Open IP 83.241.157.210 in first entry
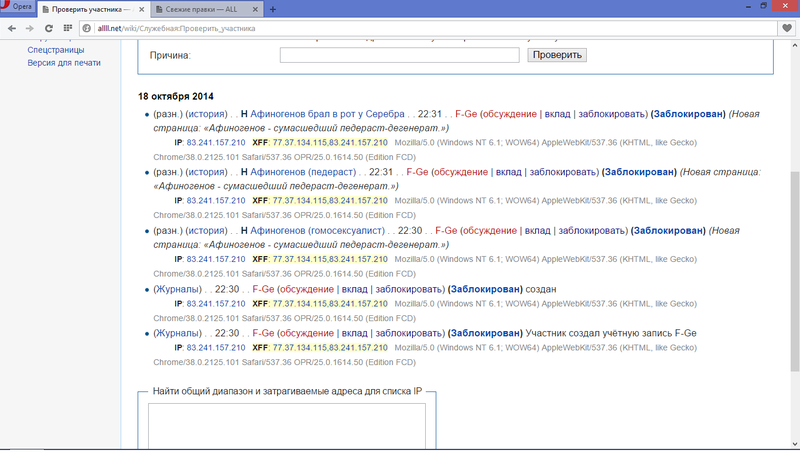The width and height of the screenshot is (800, 460). point(216,143)
